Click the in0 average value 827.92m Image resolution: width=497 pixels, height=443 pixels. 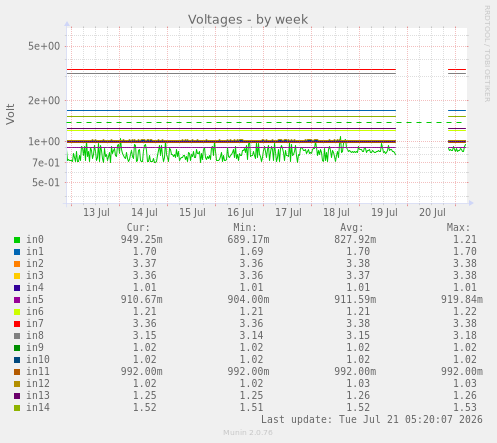355,240
